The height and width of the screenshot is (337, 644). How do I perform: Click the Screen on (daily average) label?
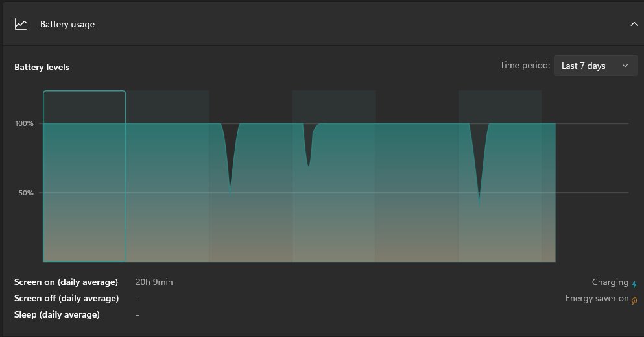pyautogui.click(x=66, y=282)
